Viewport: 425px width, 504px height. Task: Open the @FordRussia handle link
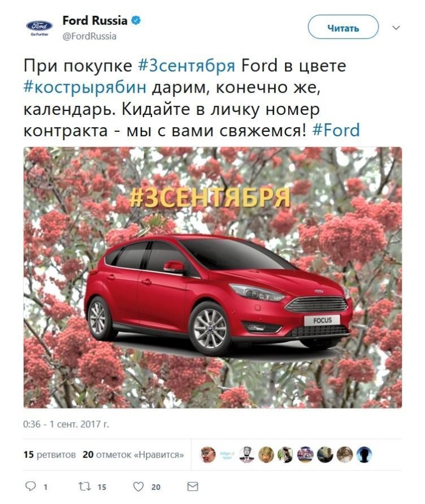89,36
